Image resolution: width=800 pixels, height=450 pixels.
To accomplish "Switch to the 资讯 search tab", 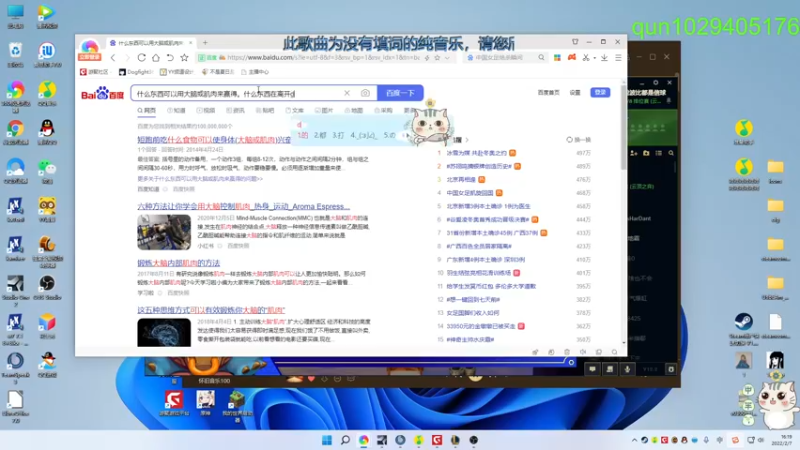I will [x=235, y=111].
